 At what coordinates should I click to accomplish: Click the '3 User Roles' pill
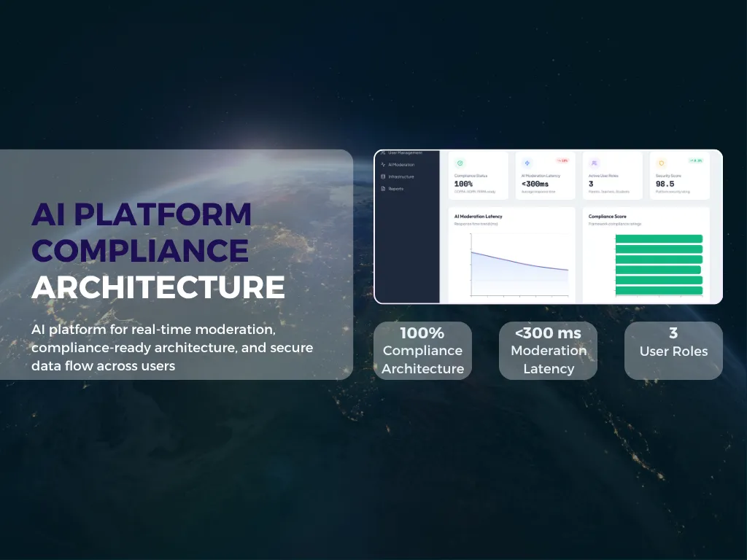coord(673,351)
